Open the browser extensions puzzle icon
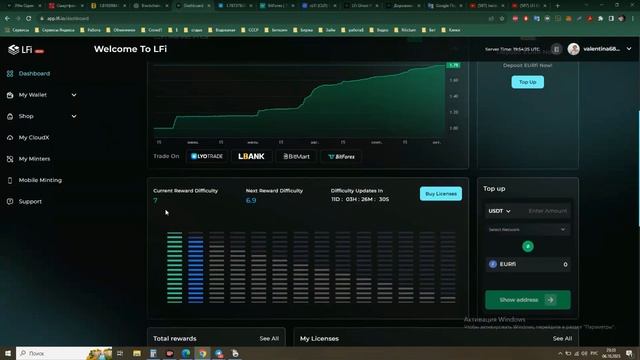This screenshot has height=360, width=640. [600, 18]
